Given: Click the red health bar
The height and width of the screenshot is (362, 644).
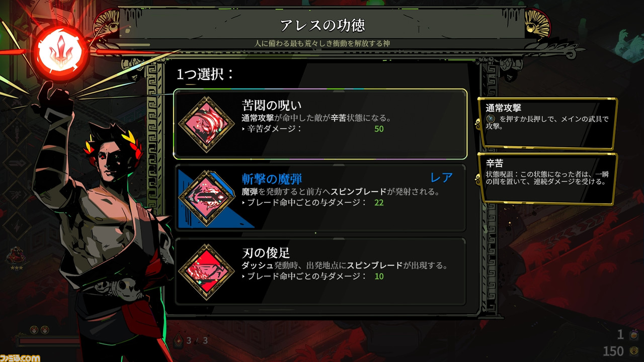Looking at the screenshot, I should point(49,342).
